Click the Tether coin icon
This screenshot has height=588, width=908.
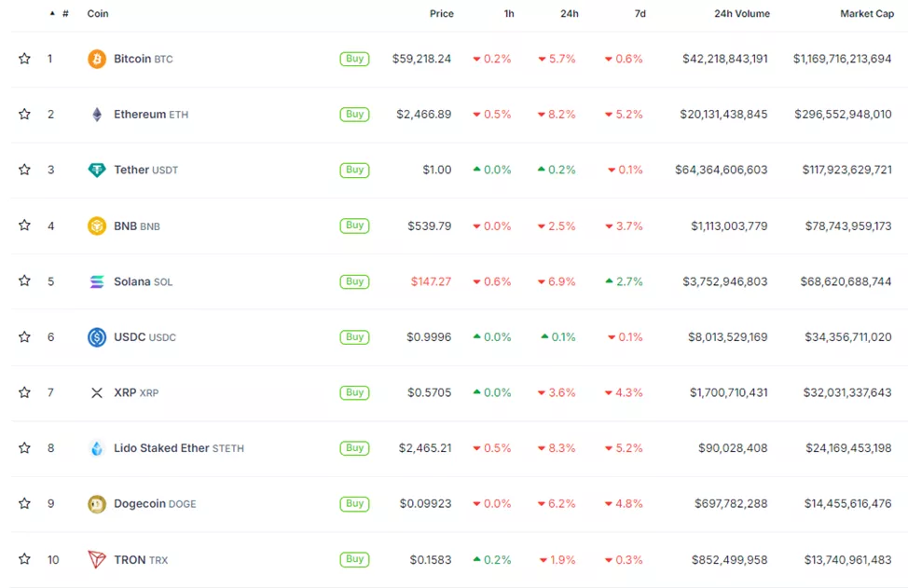[x=97, y=171]
